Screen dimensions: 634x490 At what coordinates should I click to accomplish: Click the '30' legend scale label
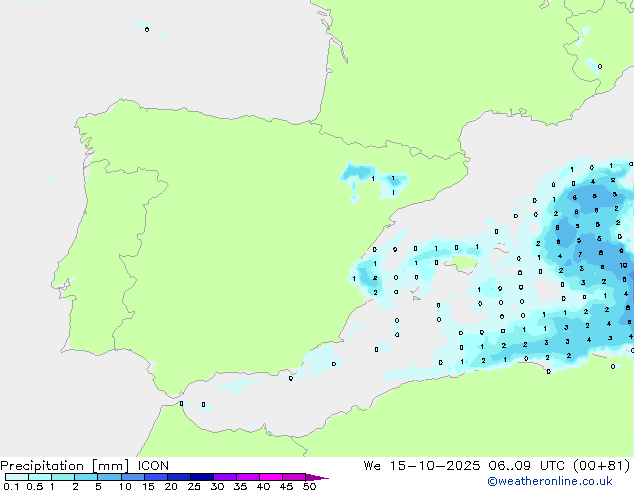[217, 486]
